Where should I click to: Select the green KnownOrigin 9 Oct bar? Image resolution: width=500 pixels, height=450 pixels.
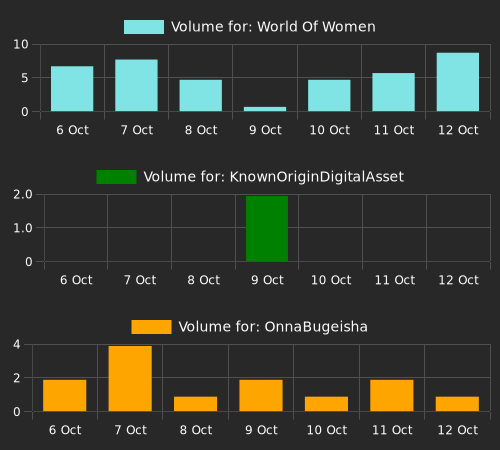click(267, 229)
